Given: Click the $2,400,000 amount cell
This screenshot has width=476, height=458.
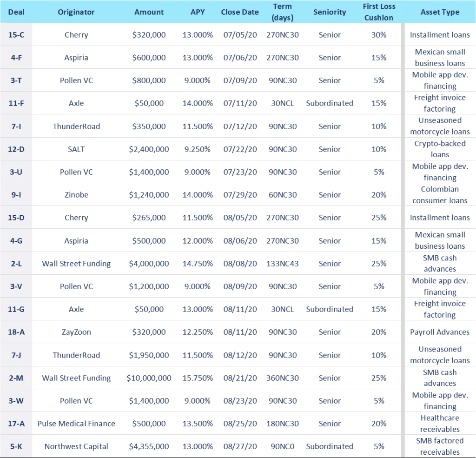Looking at the screenshot, I should tap(149, 149).
